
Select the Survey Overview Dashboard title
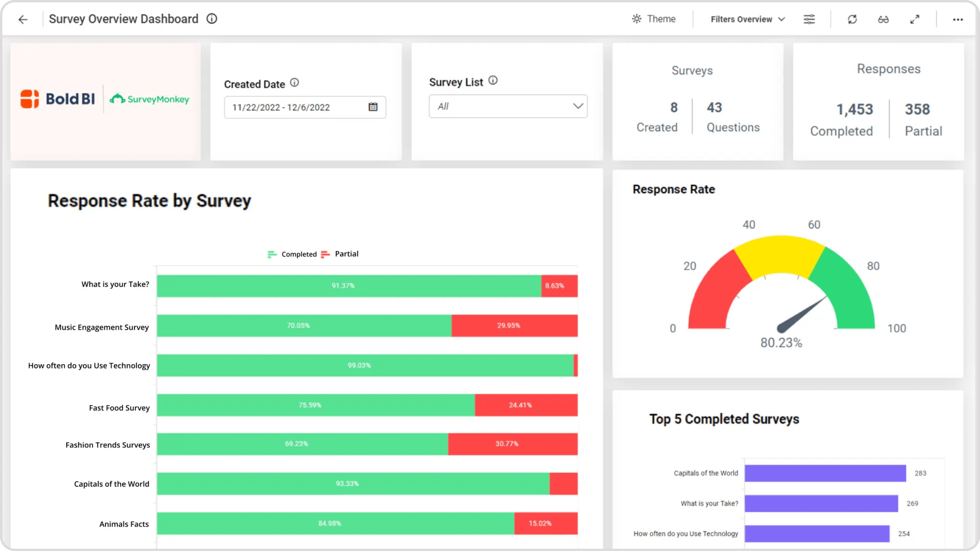click(123, 19)
